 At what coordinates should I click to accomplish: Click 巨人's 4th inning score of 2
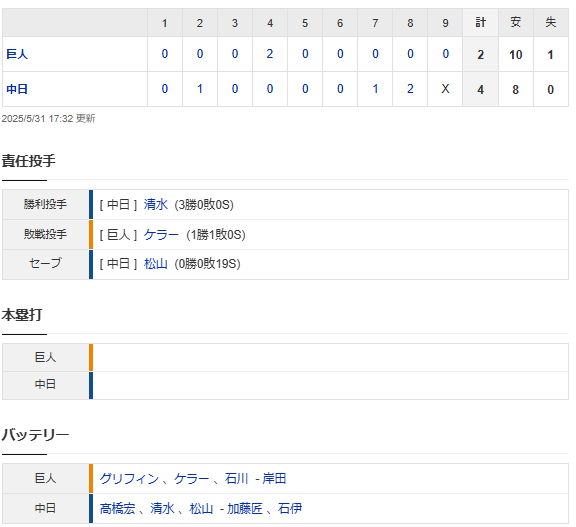(x=270, y=54)
